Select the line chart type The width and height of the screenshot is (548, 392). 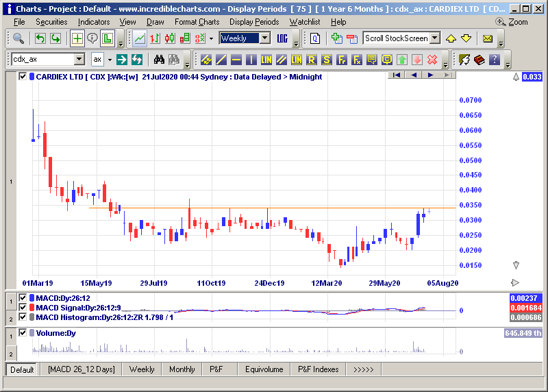140,38
